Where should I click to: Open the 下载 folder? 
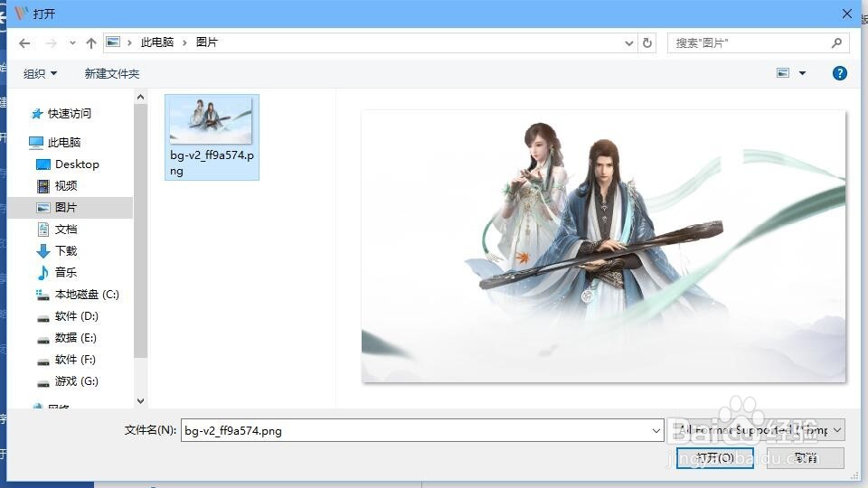pyautogui.click(x=66, y=250)
